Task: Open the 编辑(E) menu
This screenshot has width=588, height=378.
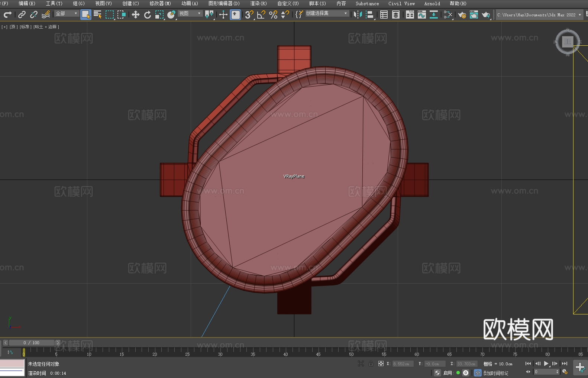Action: pos(27,3)
